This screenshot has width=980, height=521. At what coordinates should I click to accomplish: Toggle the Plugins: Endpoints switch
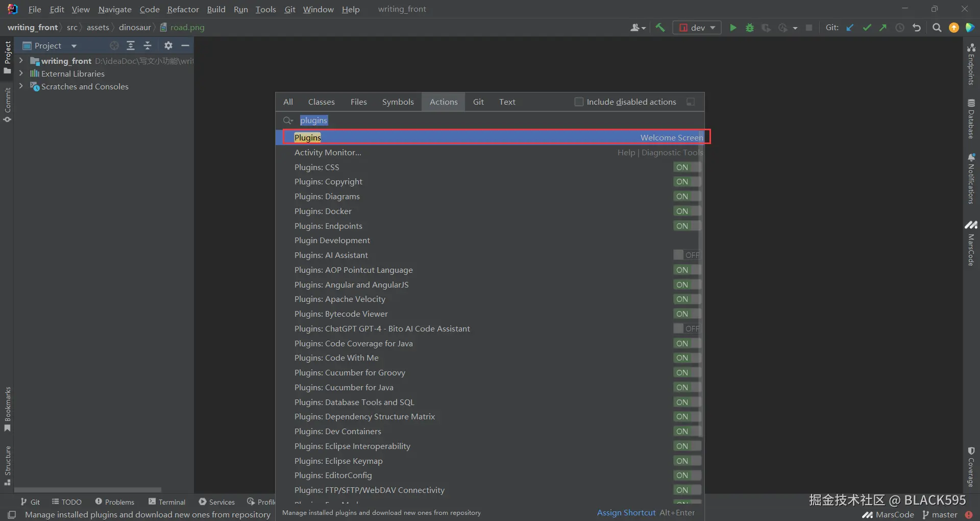click(x=687, y=226)
